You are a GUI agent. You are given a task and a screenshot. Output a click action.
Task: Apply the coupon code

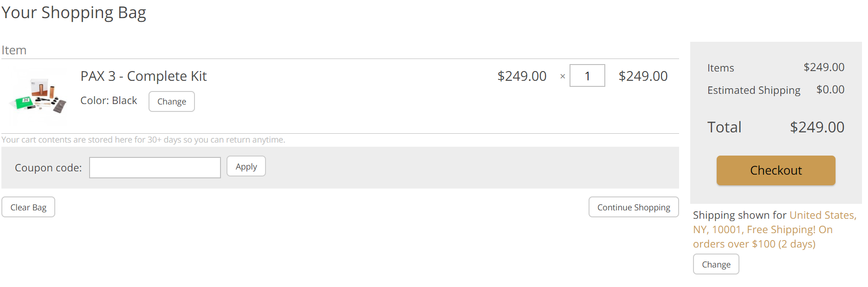(246, 166)
